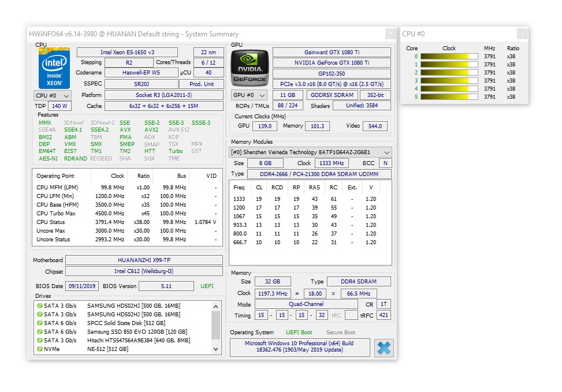Image resolution: width=562 pixels, height=392 pixels.
Task: Click the SR20J SSPEC field
Action: click(142, 84)
